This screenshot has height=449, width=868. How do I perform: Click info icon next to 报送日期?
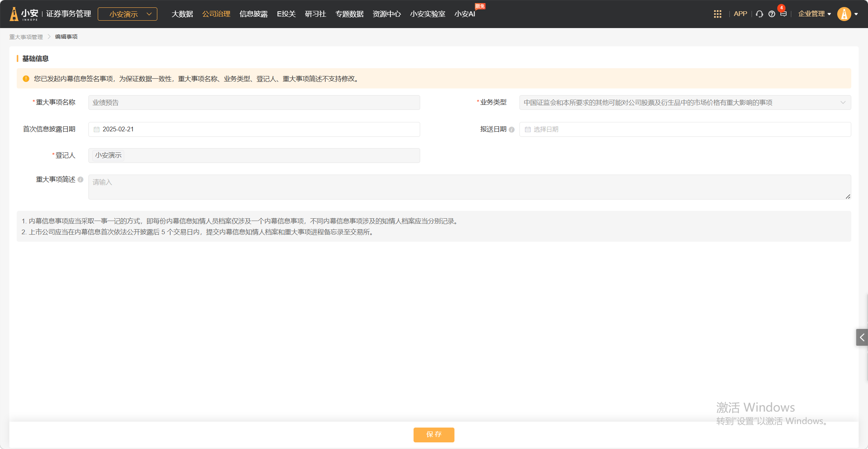click(512, 130)
